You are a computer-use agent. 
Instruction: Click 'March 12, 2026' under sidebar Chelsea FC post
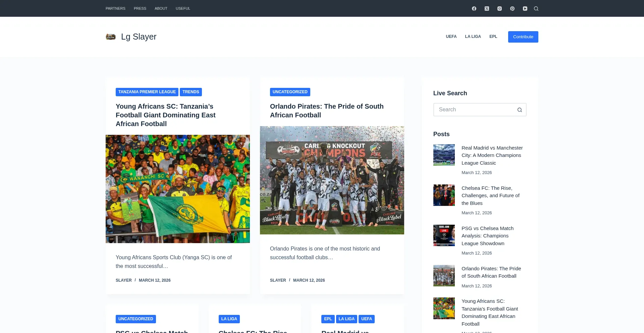[477, 213]
